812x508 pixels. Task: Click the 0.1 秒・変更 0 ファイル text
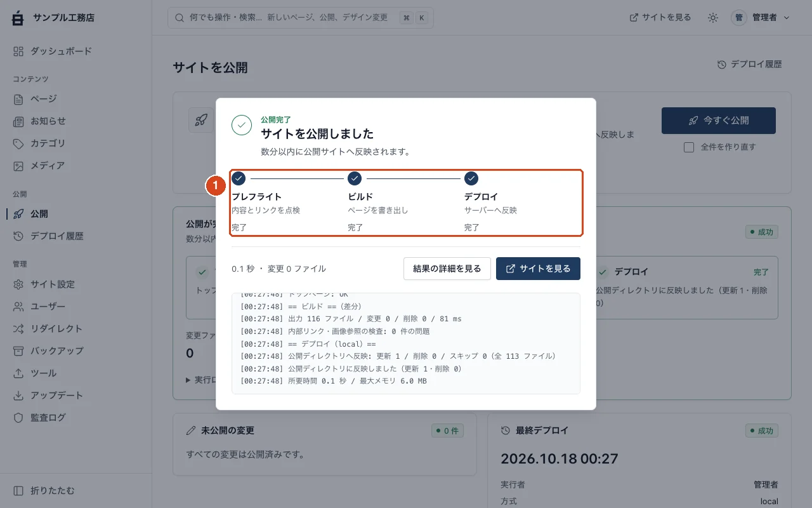[278, 269]
